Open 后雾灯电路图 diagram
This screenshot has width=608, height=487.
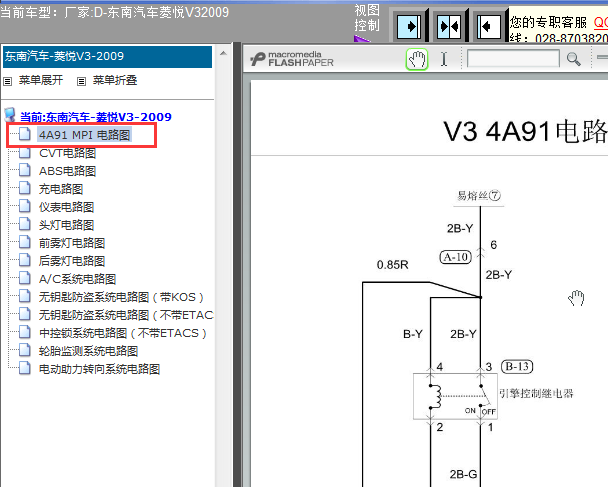coord(72,261)
